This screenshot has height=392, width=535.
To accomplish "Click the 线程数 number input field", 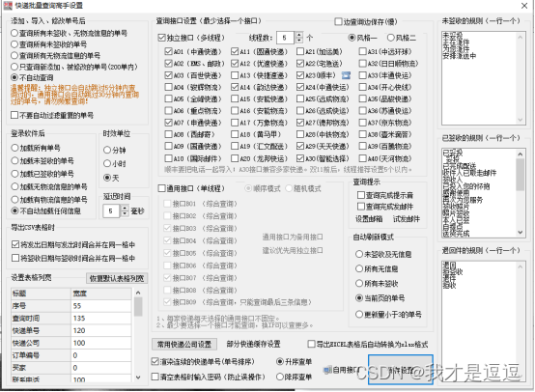I will click(285, 38).
